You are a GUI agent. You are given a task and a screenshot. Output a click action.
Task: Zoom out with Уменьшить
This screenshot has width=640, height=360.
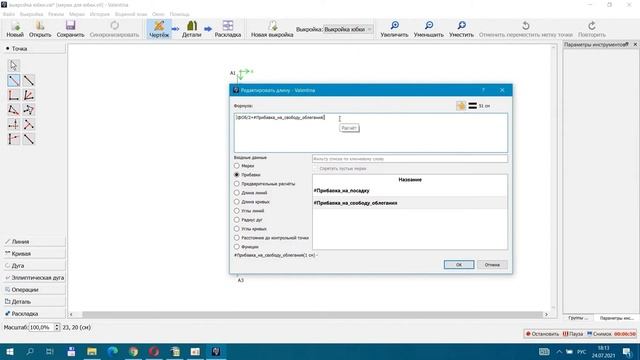coord(429,29)
